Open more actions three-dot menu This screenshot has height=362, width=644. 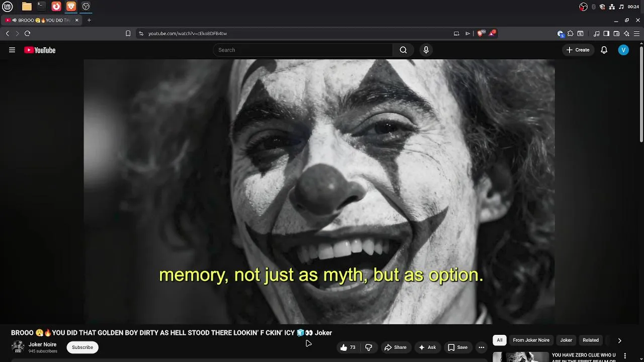click(481, 347)
